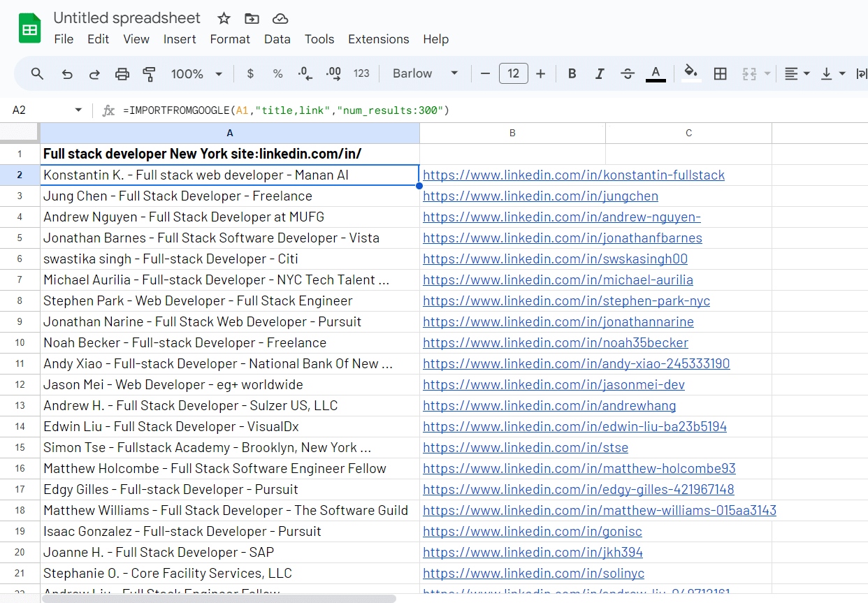Screen dimensions: 868x603
Task: Open the zoom 100% dropdown
Action: click(196, 74)
